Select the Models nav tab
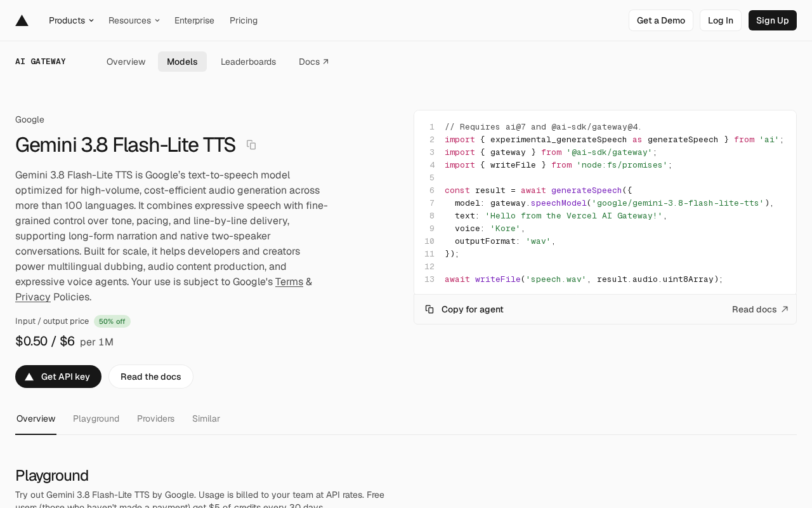 (x=182, y=62)
